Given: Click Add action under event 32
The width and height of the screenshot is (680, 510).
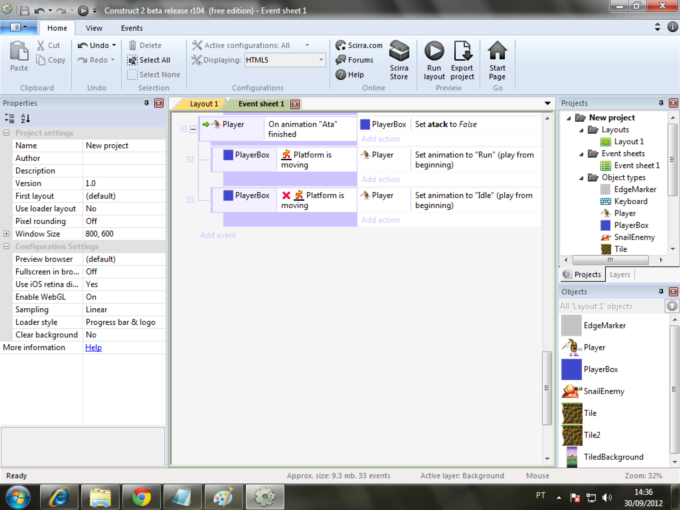Looking at the screenshot, I should coord(380,179).
